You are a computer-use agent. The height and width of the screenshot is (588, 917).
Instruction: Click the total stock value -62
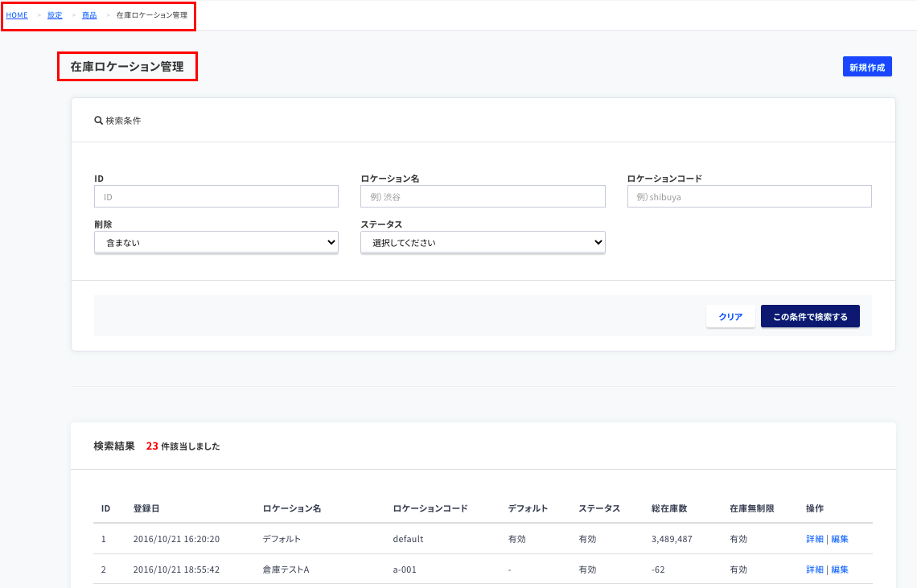pyautogui.click(x=658, y=569)
